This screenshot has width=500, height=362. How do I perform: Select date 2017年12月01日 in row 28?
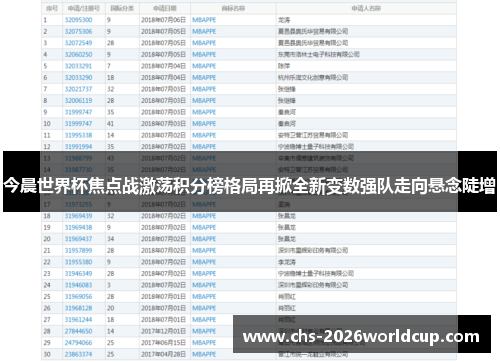tap(163, 331)
